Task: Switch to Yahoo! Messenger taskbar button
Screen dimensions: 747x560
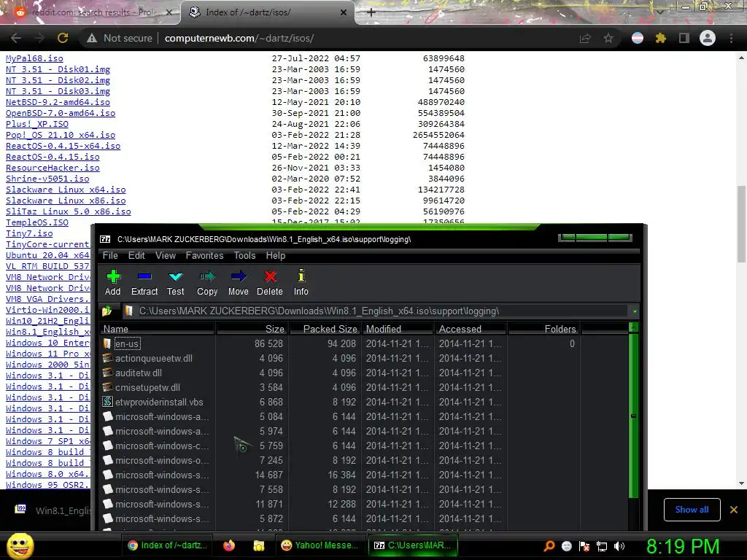Action: coord(320,545)
